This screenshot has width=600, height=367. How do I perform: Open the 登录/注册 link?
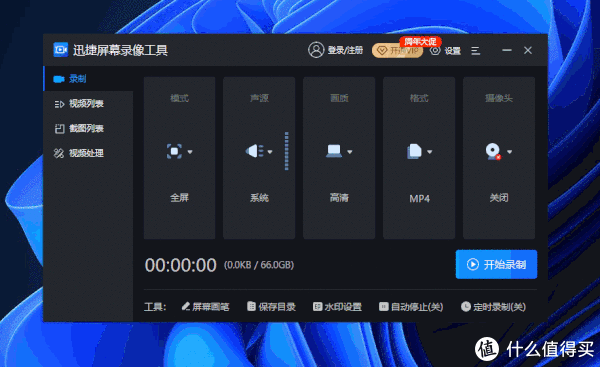click(x=345, y=50)
